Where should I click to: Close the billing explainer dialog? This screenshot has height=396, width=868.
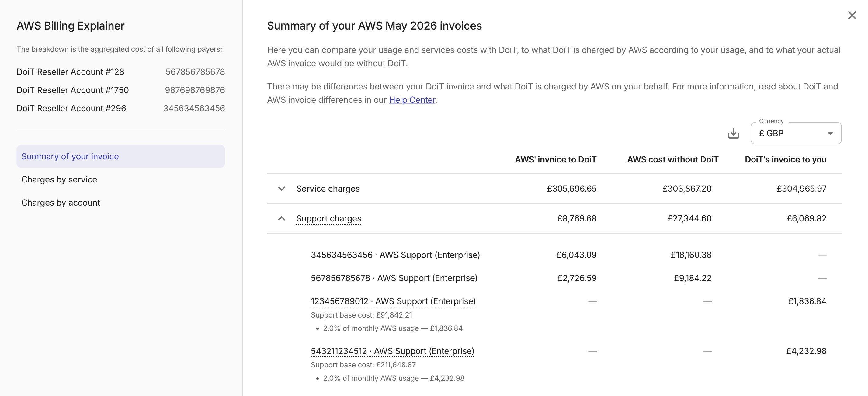tap(852, 15)
